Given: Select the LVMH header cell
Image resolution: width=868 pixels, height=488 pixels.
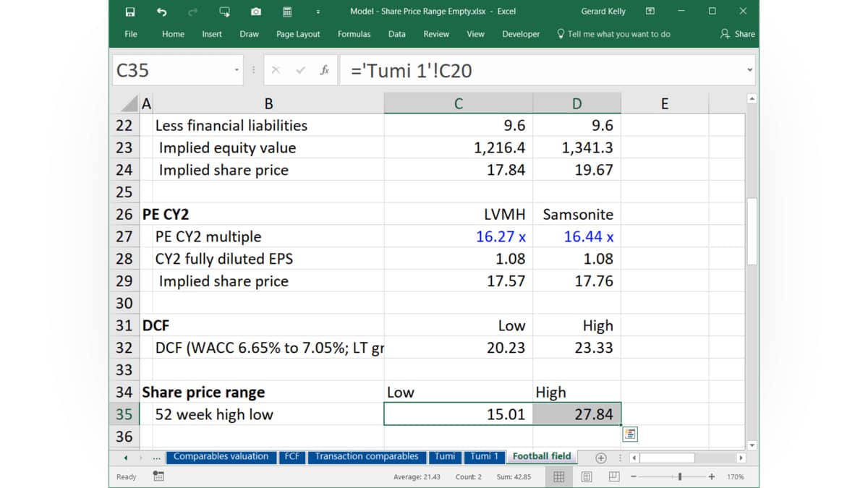Looking at the screenshot, I should point(458,214).
